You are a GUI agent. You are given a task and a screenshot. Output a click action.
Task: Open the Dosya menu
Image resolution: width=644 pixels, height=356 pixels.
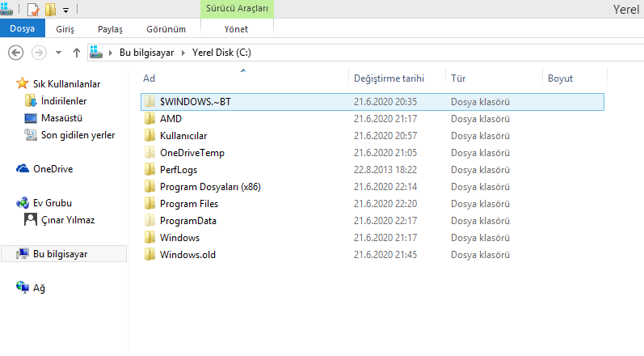point(22,28)
